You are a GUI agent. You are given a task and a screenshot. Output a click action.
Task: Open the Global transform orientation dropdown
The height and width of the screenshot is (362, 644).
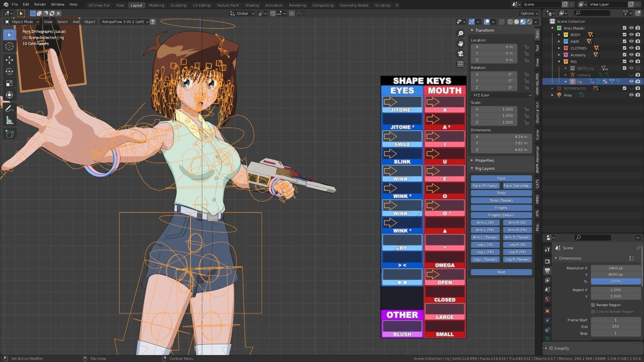point(243,13)
